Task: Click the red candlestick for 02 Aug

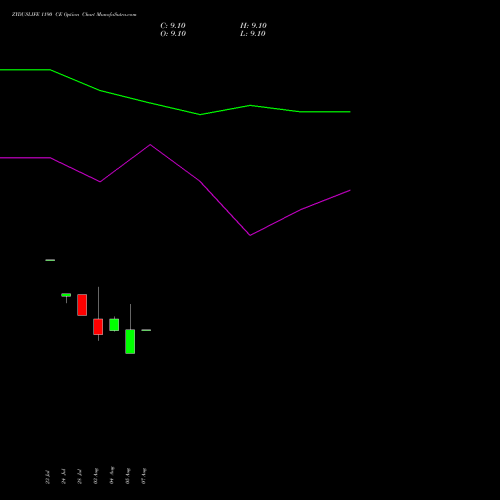Action: [98, 327]
